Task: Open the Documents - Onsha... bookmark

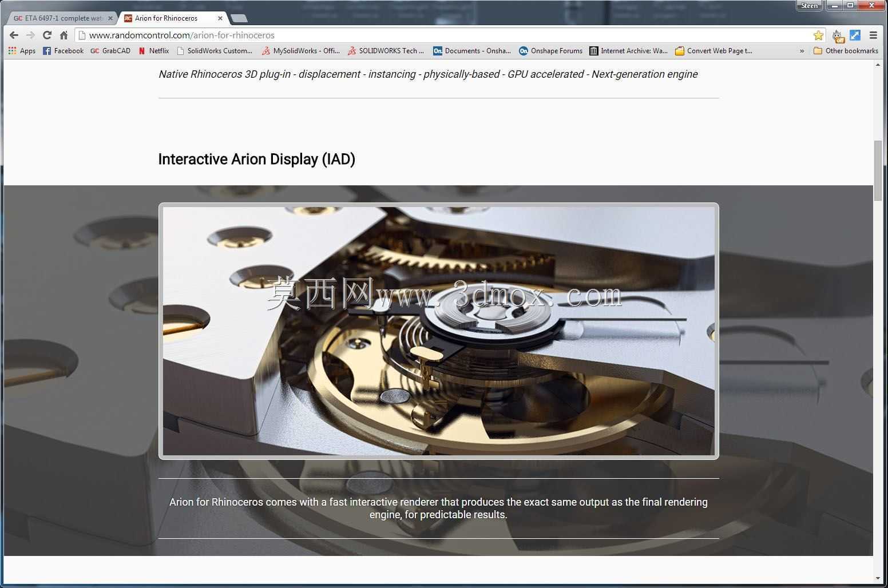Action: tap(471, 51)
